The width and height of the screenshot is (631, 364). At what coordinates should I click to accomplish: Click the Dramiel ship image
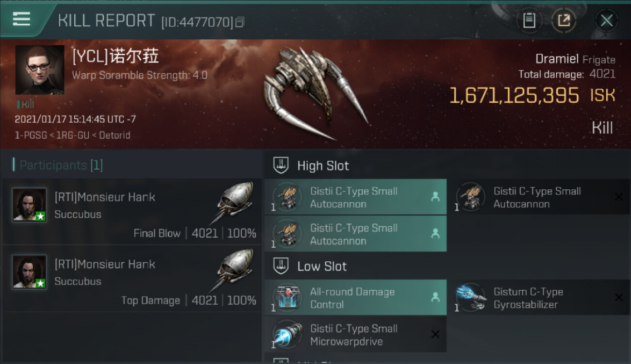click(315, 92)
